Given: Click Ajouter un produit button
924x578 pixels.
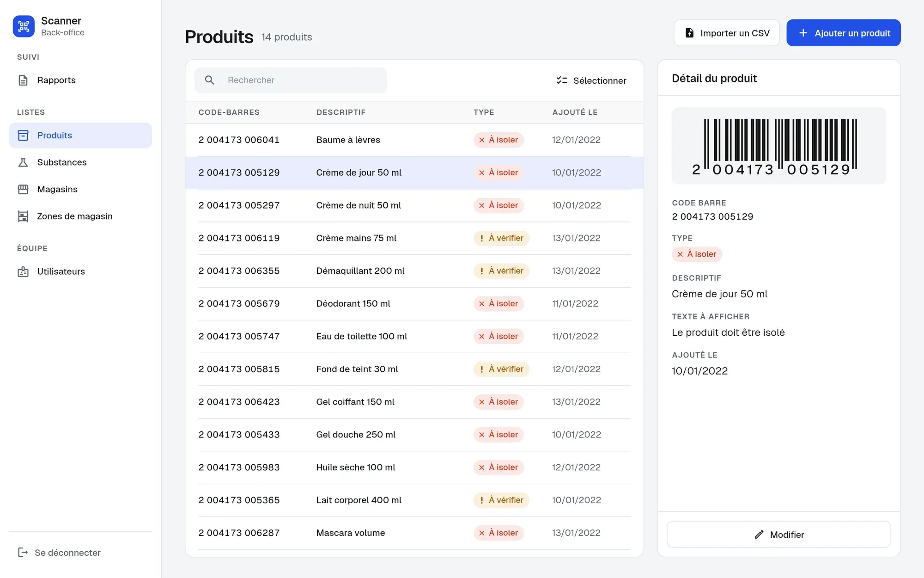Looking at the screenshot, I should coord(844,33).
